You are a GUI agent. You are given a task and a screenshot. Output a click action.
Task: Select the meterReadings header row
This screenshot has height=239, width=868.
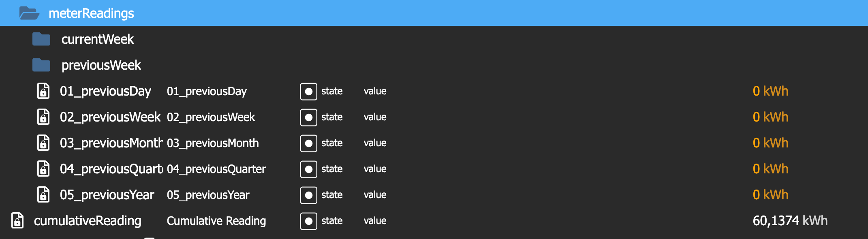pos(434,13)
